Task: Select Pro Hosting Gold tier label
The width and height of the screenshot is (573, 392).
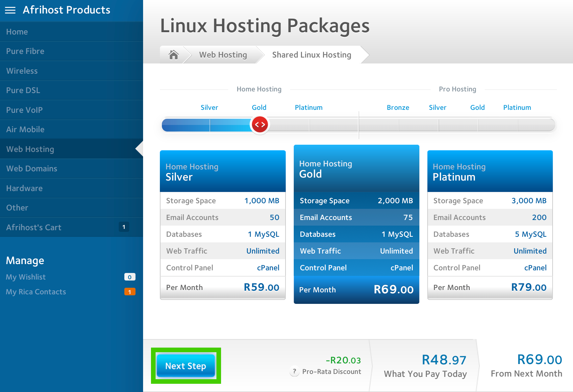Action: coord(477,108)
